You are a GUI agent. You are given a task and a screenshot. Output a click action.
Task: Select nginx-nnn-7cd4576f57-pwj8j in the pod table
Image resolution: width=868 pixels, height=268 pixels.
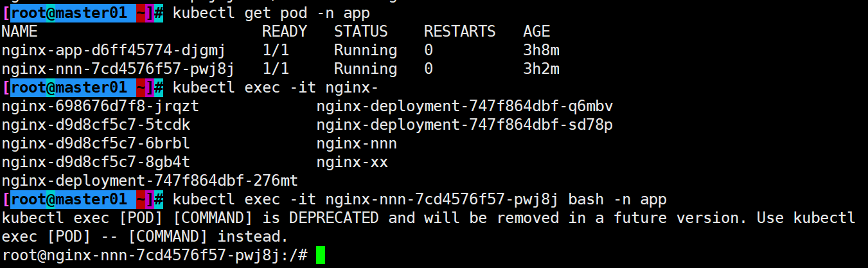(118, 69)
